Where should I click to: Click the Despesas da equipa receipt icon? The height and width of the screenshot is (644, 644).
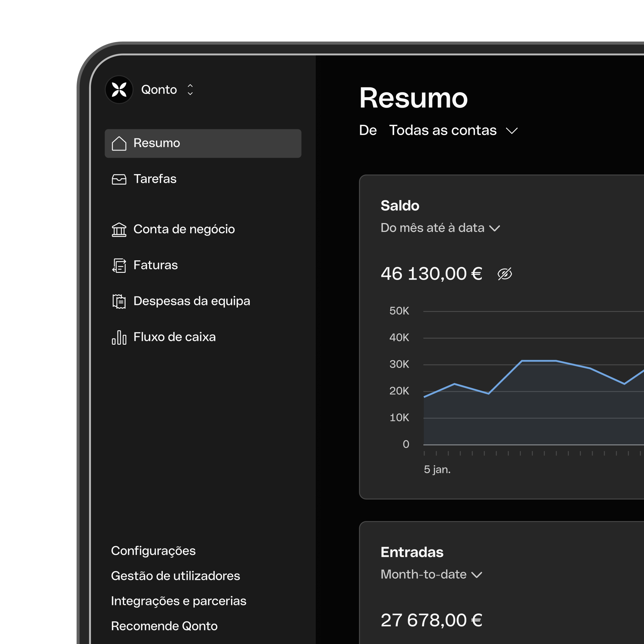119,301
